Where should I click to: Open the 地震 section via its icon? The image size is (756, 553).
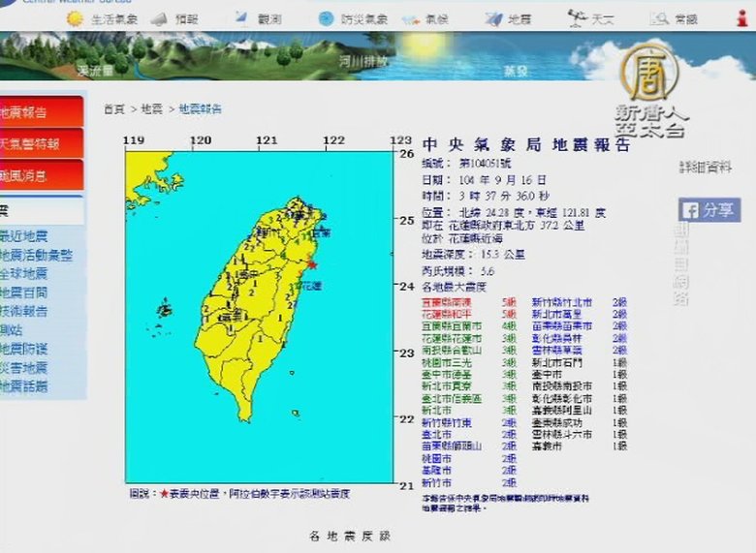click(493, 18)
